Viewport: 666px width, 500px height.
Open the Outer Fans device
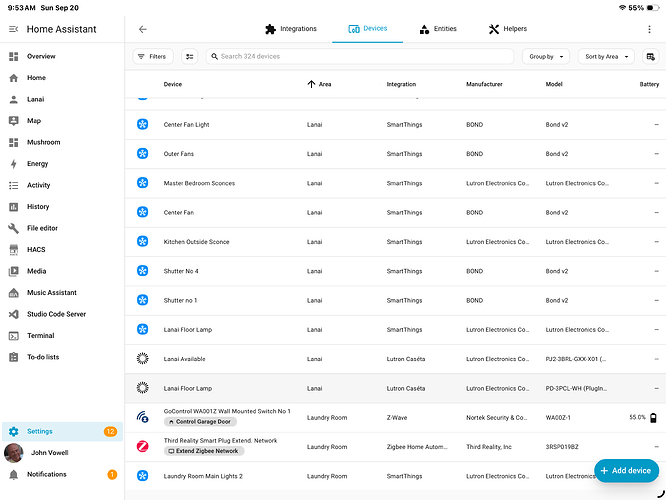pos(395,154)
